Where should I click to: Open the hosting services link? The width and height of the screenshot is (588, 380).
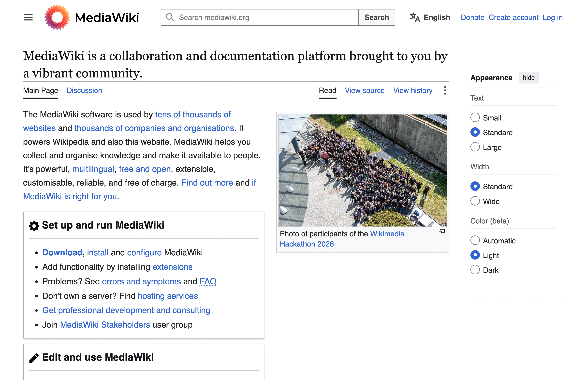(x=168, y=296)
